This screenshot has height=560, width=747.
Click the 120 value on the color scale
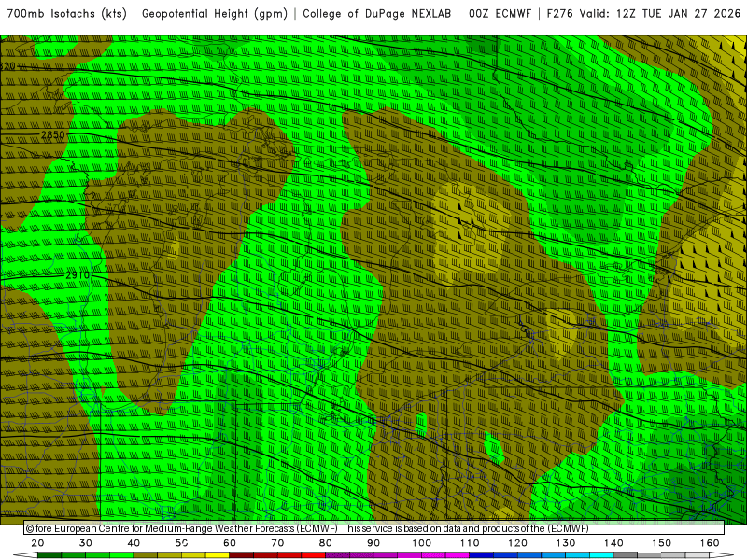pyautogui.click(x=517, y=543)
